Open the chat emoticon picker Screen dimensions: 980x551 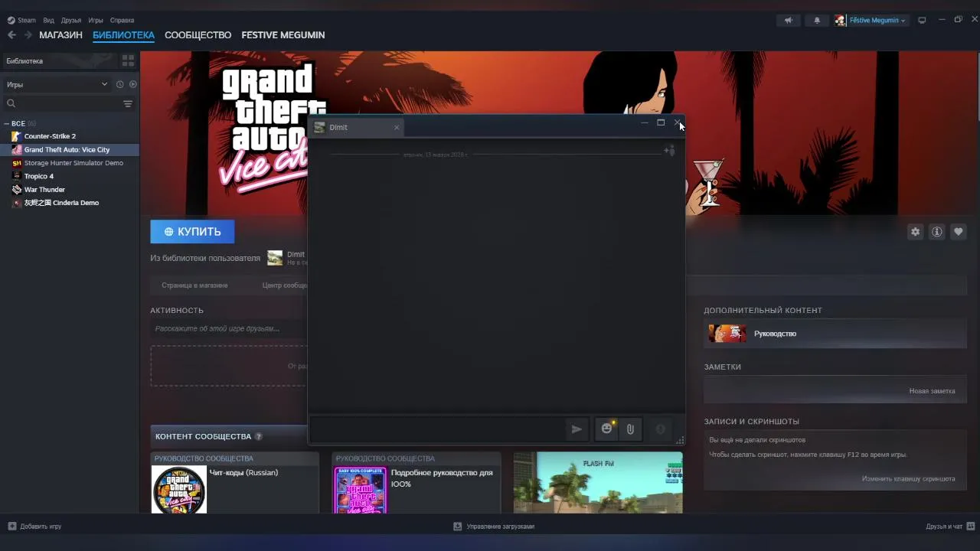click(607, 429)
